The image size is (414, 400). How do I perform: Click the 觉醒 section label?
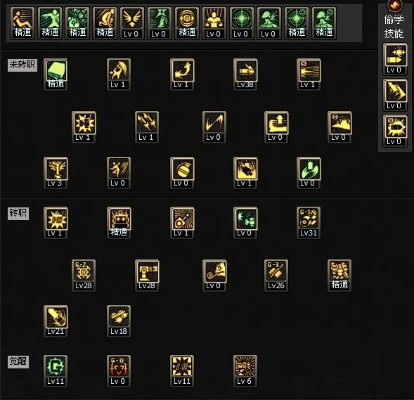tap(18, 362)
